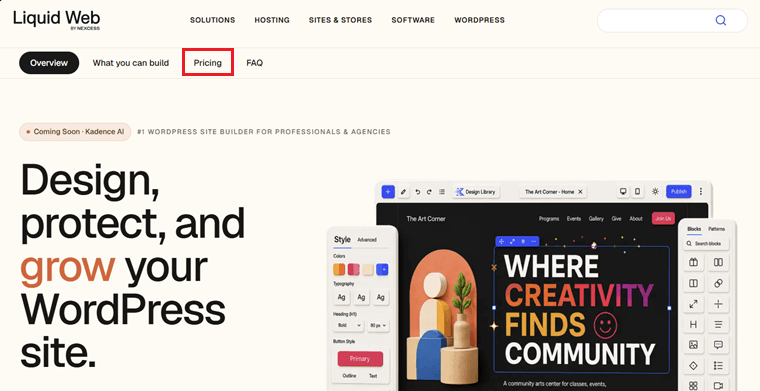This screenshot has height=391, width=760.
Task: Insert the bulleted list block
Action: point(718,365)
